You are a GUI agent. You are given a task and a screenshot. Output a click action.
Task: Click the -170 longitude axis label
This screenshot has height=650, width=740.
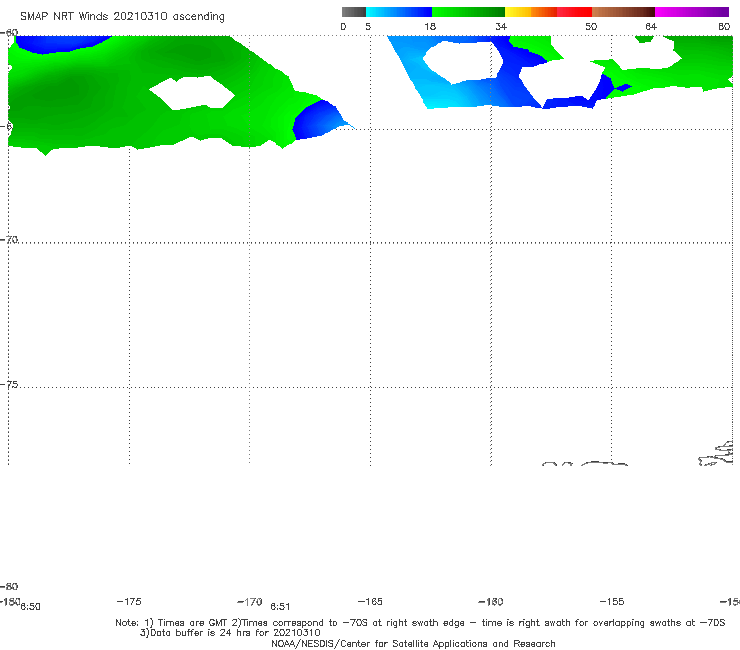click(x=250, y=601)
